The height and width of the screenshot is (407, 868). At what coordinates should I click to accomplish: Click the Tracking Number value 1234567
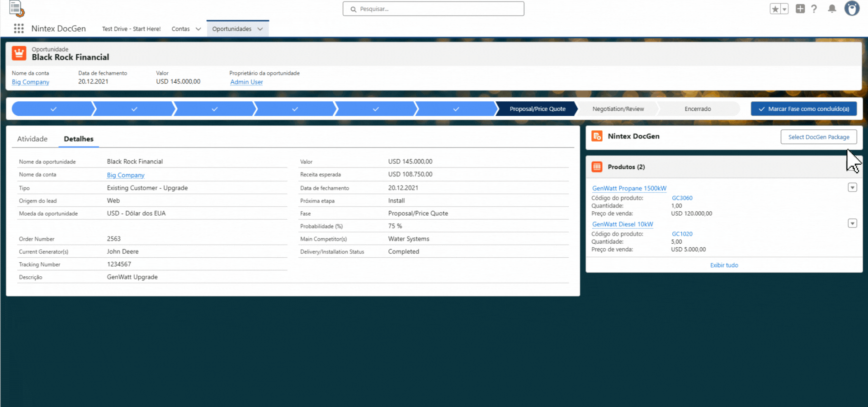pos(119,264)
